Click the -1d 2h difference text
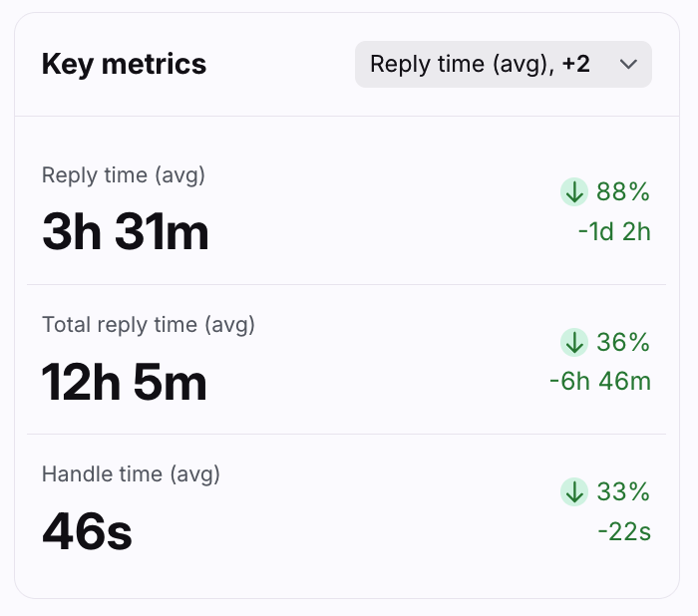698x616 pixels. pyautogui.click(x=614, y=232)
